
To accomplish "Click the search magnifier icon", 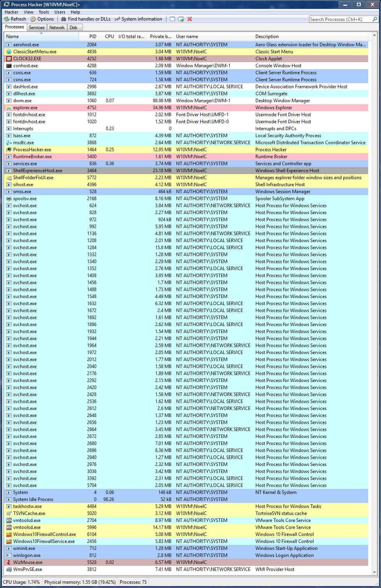I will point(375,19).
